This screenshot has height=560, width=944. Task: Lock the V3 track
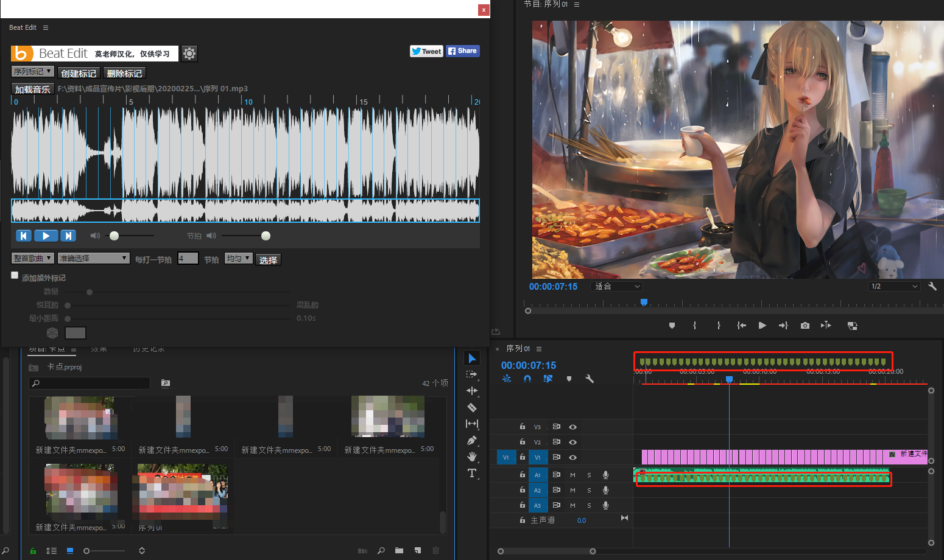pos(522,427)
